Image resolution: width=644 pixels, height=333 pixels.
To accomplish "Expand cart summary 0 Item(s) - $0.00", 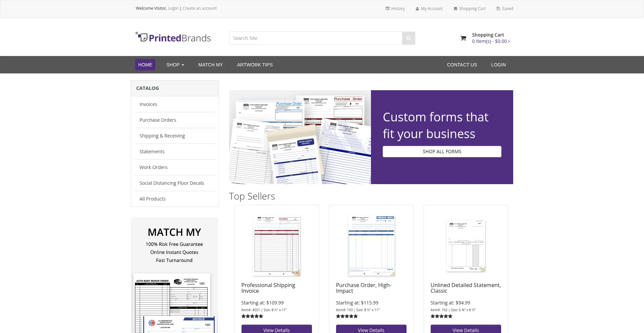I will (x=491, y=41).
